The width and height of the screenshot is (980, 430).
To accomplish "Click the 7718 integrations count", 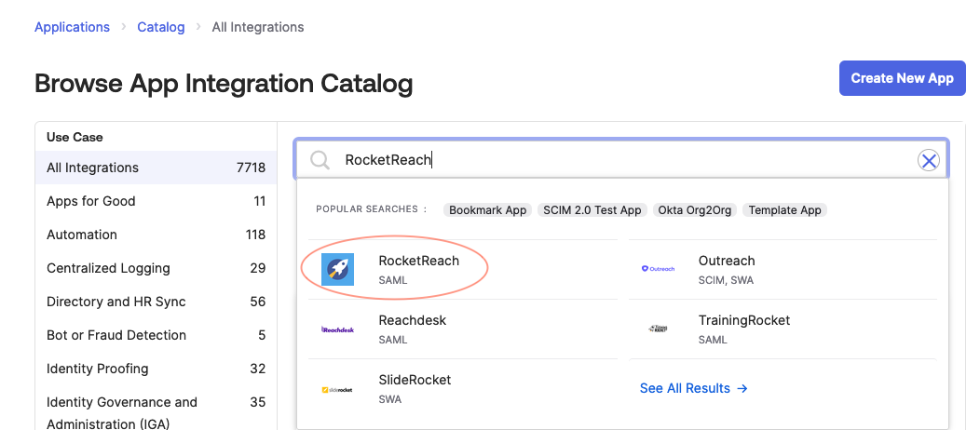I will 252,168.
